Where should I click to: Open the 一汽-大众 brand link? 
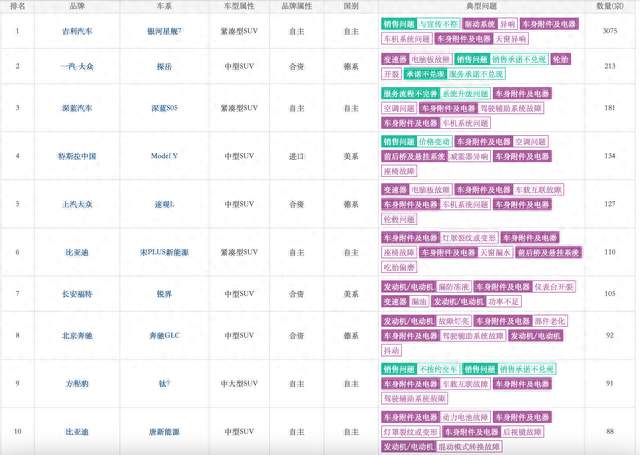pos(77,66)
